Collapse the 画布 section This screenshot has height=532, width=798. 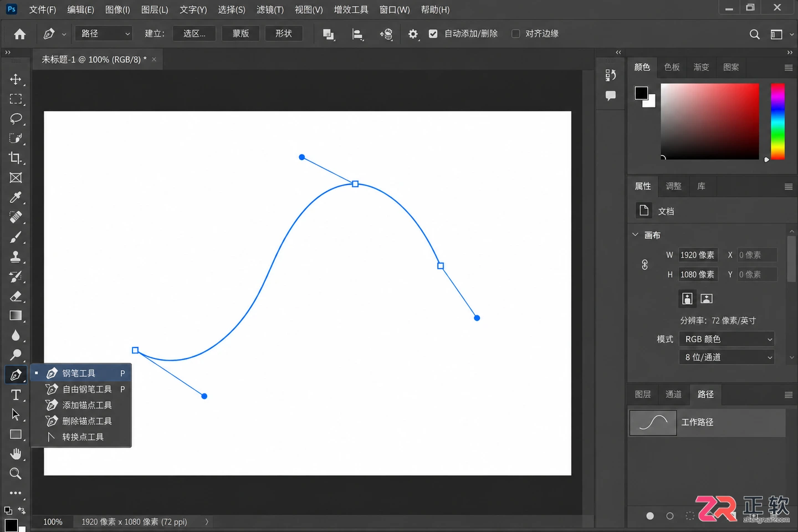click(x=636, y=235)
